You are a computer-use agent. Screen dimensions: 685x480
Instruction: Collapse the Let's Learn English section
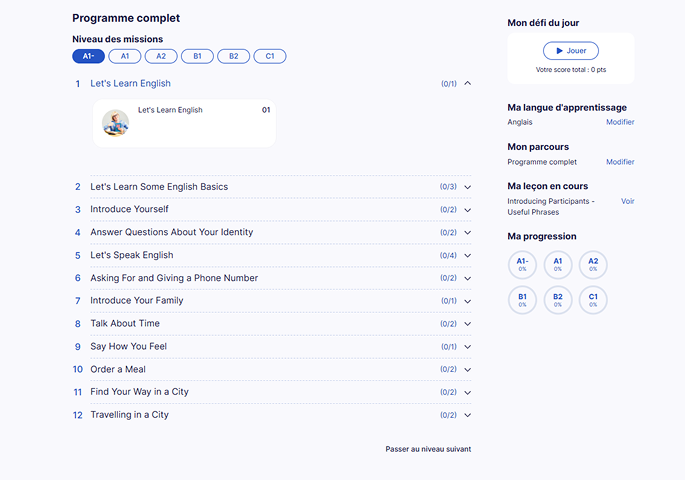tap(467, 84)
